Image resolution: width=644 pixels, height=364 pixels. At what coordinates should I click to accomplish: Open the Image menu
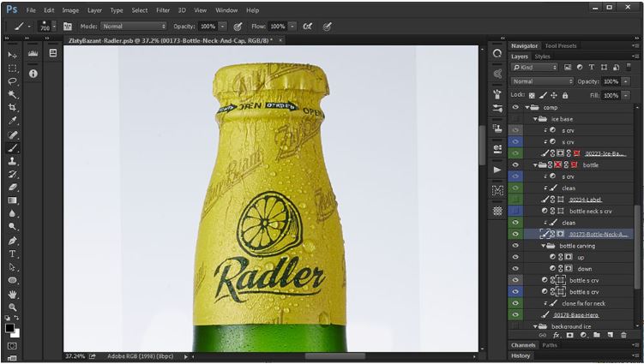[70, 10]
